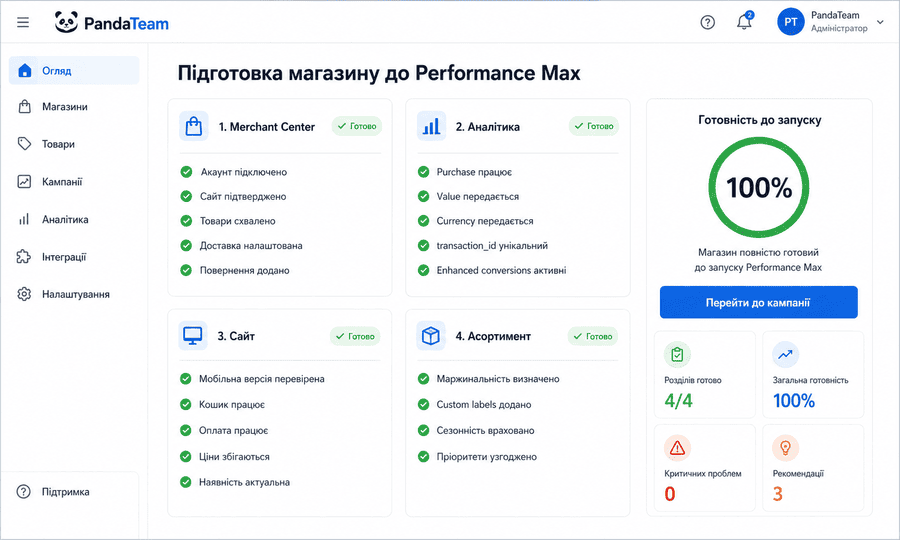This screenshot has width=900, height=540.
Task: Click the Кошик працює check icon
Action: point(185,405)
